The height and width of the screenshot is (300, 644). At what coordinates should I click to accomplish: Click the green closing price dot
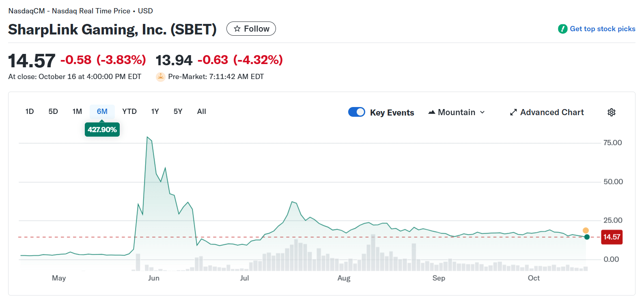pos(587,237)
